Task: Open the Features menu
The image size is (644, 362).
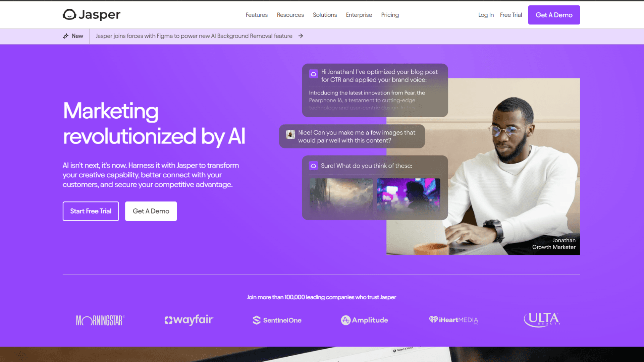Action: (257, 15)
